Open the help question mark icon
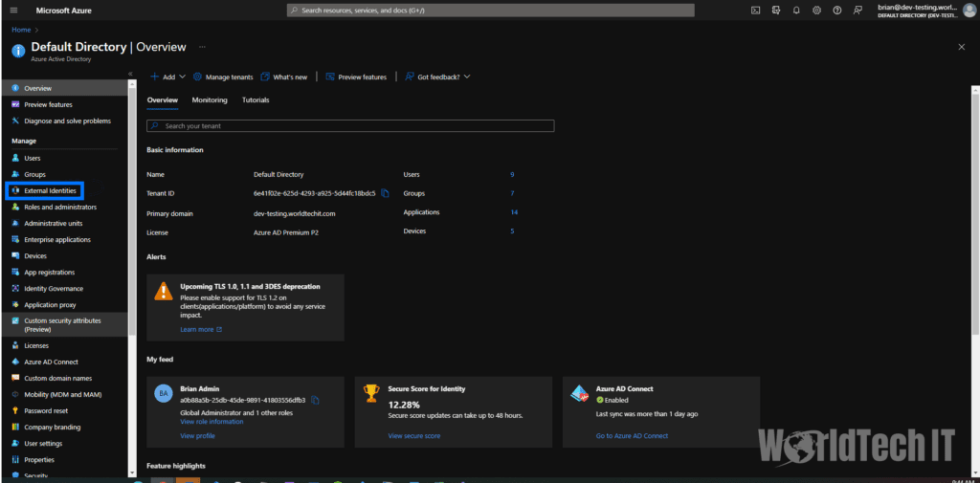This screenshot has width=980, height=483. pyautogui.click(x=837, y=11)
